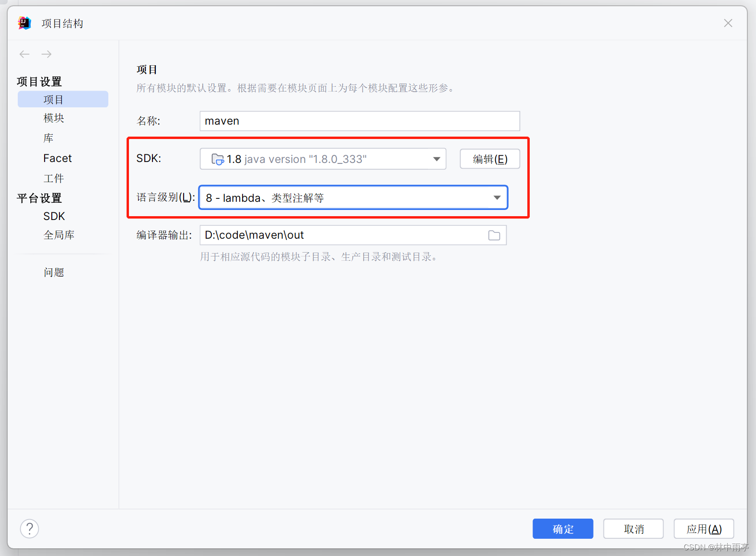This screenshot has width=756, height=556.
Task: Click the 项目 heading text in main panel
Action: [147, 69]
